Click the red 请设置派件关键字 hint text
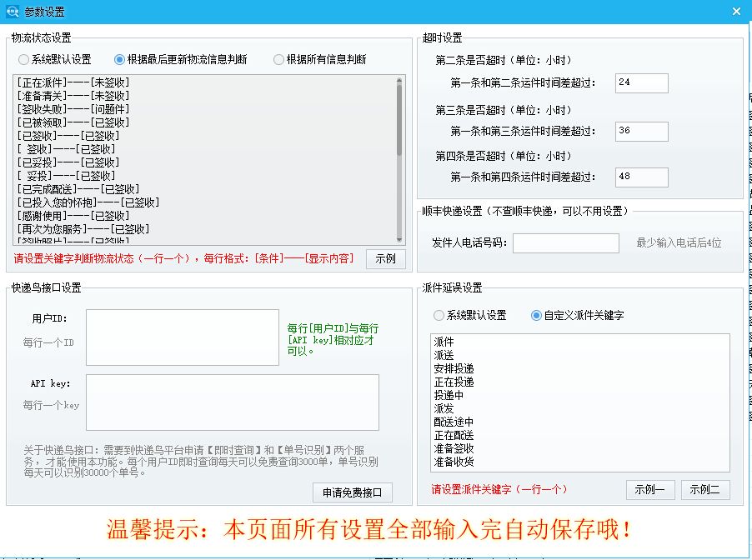752x560 pixels. tap(499, 489)
